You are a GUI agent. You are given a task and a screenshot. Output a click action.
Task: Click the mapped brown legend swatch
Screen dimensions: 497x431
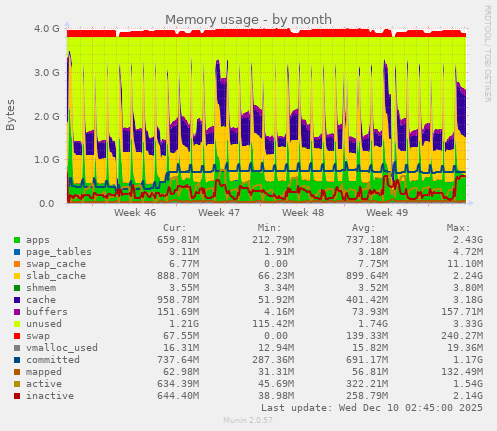pos(17,372)
